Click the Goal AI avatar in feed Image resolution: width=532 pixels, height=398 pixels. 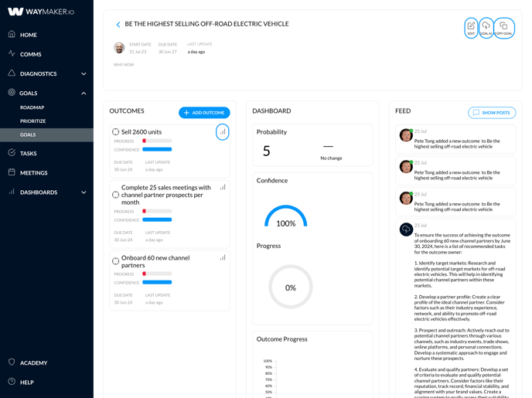[x=406, y=230]
